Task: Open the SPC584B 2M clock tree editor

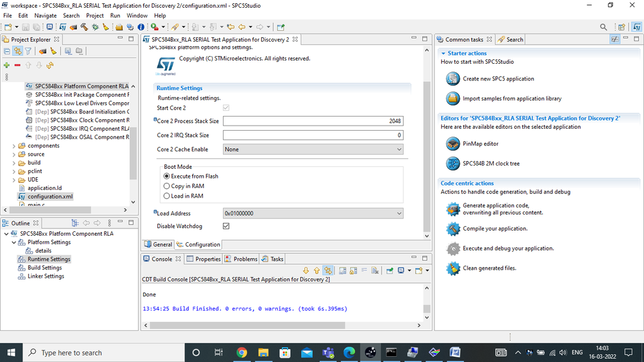Action: (491, 164)
